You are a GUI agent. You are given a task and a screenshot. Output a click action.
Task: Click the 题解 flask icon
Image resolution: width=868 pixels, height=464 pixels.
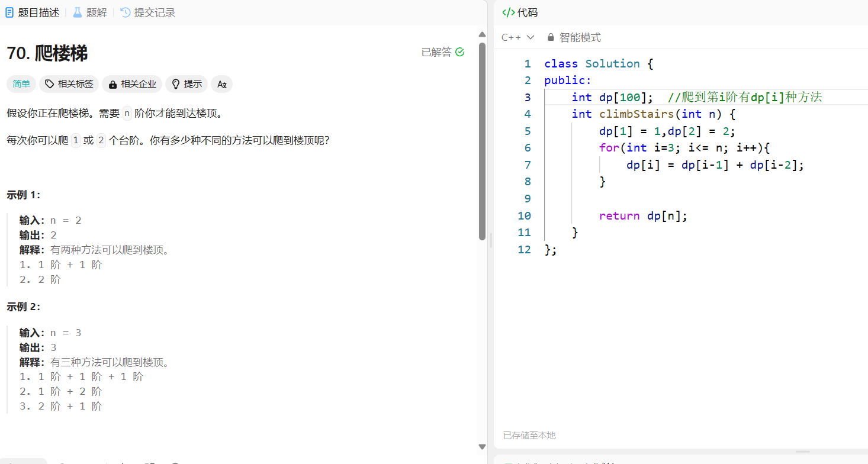tap(78, 12)
